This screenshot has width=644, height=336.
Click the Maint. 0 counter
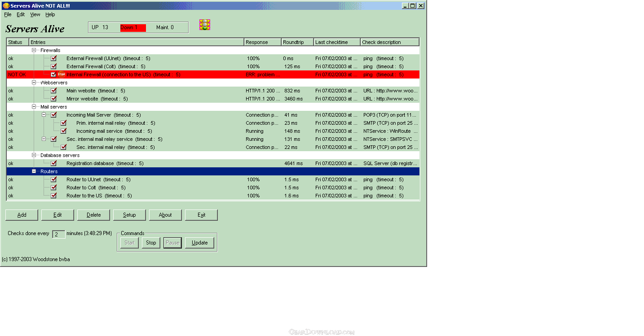point(165,27)
